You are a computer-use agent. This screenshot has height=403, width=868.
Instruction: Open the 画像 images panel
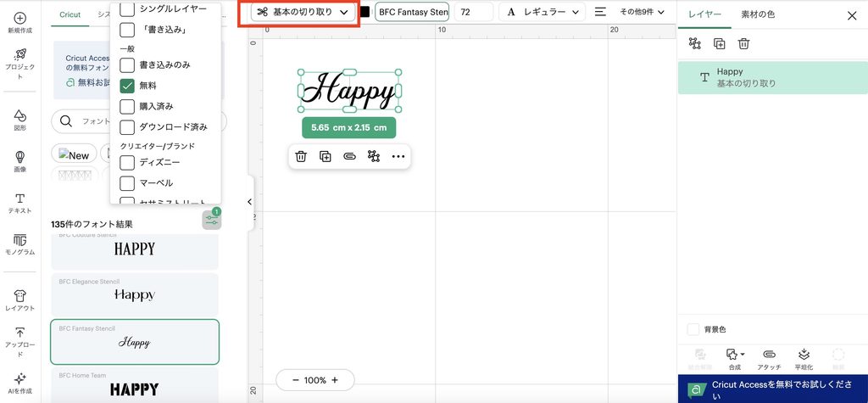pos(20,161)
